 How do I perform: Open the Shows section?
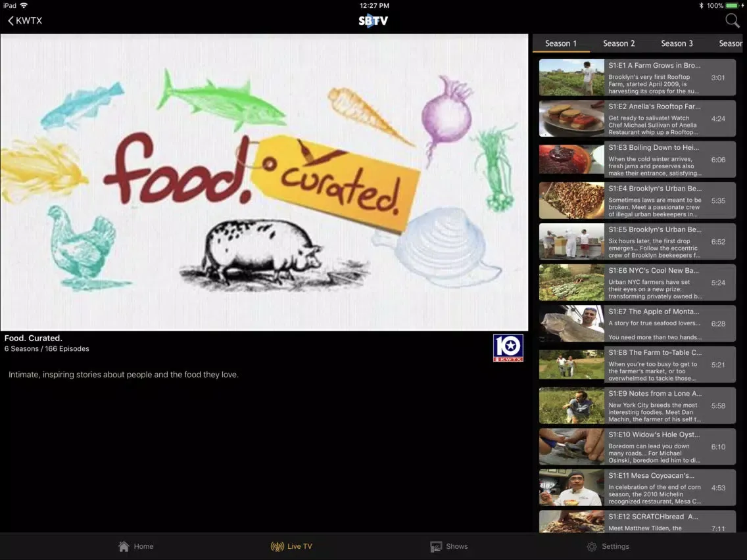coord(448,546)
